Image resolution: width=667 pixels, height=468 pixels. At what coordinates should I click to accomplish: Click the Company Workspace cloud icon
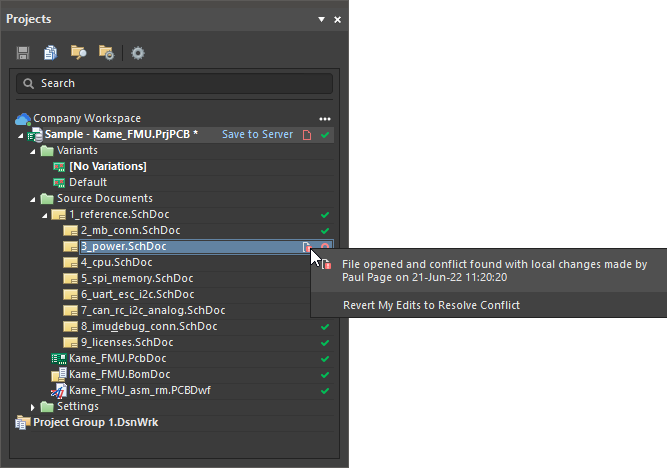tap(23, 118)
